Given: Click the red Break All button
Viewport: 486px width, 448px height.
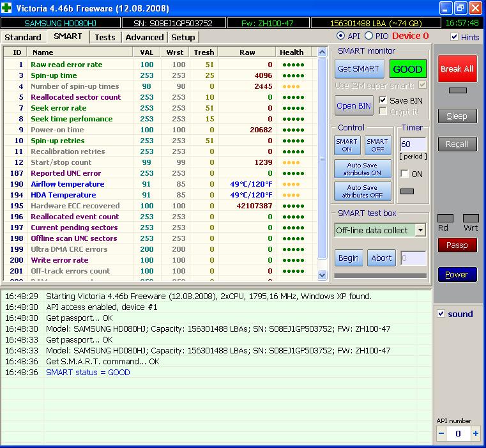Looking at the screenshot, I should 457,69.
